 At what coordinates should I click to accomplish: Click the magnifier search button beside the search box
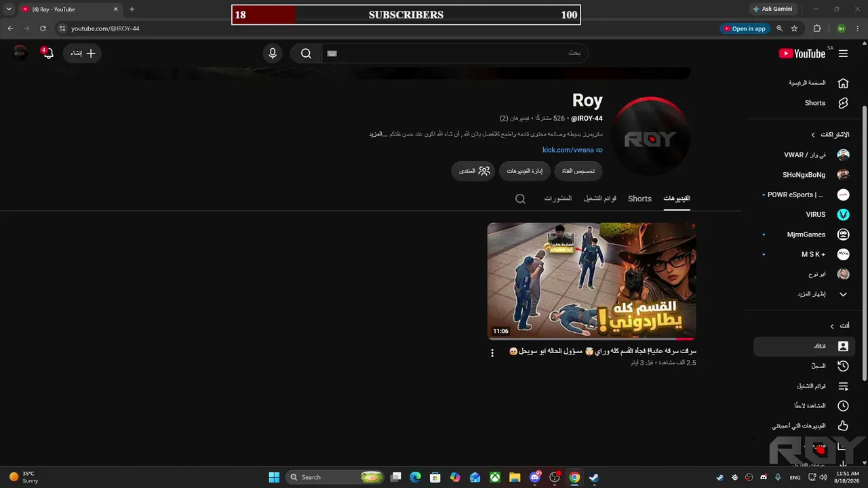pyautogui.click(x=306, y=54)
